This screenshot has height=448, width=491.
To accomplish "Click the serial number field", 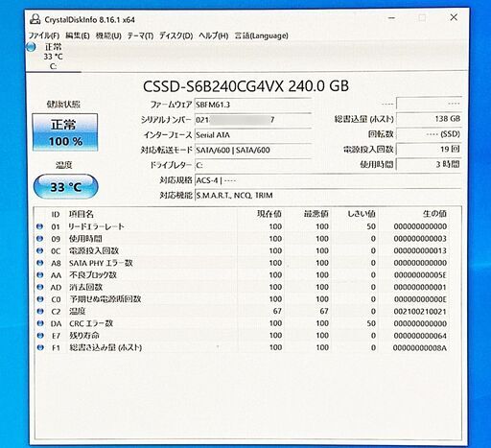I will click(253, 120).
